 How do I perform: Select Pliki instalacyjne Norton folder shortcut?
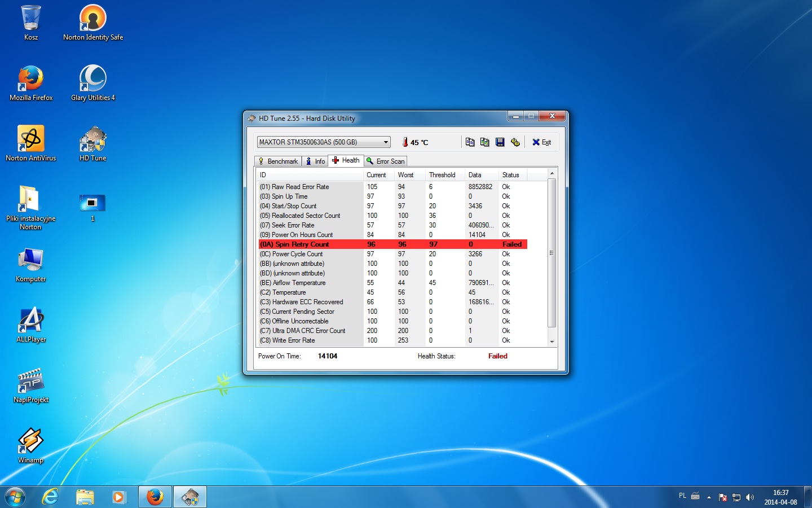(31, 208)
